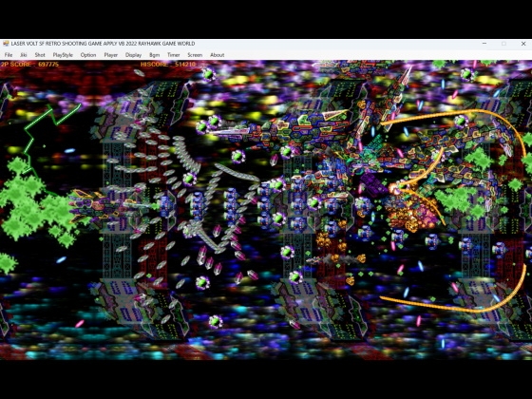Click the HISCORE readout
This screenshot has width=532, height=399.
[x=168, y=65]
